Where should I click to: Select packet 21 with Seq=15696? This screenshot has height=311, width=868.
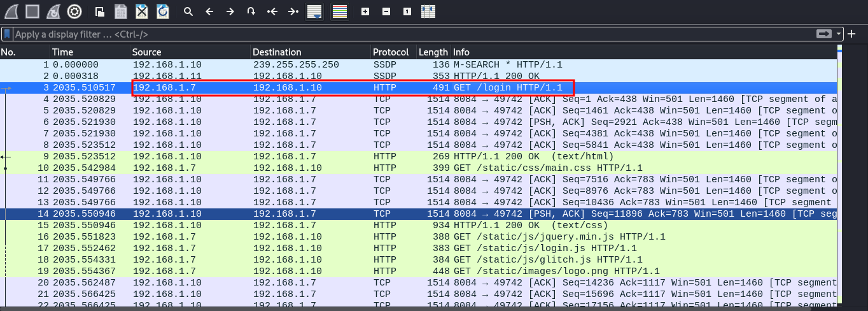pyautogui.click(x=418, y=294)
